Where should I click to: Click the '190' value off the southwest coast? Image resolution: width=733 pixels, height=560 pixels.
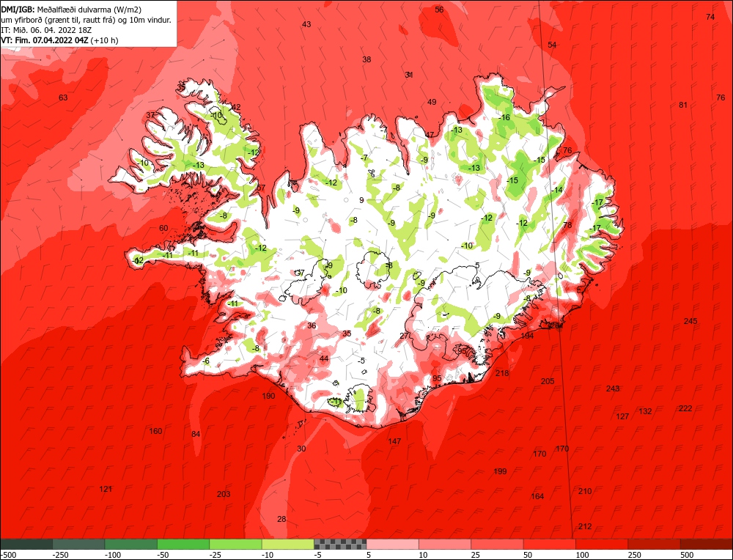pyautogui.click(x=268, y=396)
